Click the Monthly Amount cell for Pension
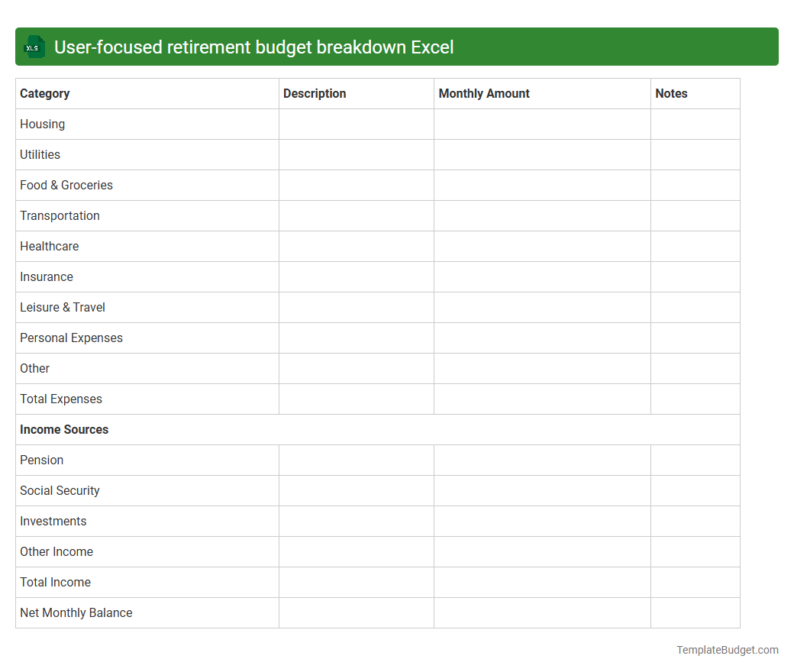This screenshot has height=672, width=794. (541, 460)
